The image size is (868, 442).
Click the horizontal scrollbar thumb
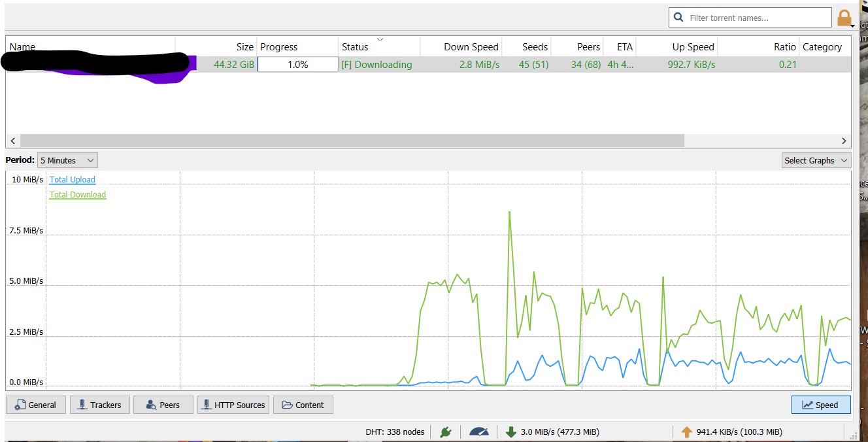tap(352, 141)
